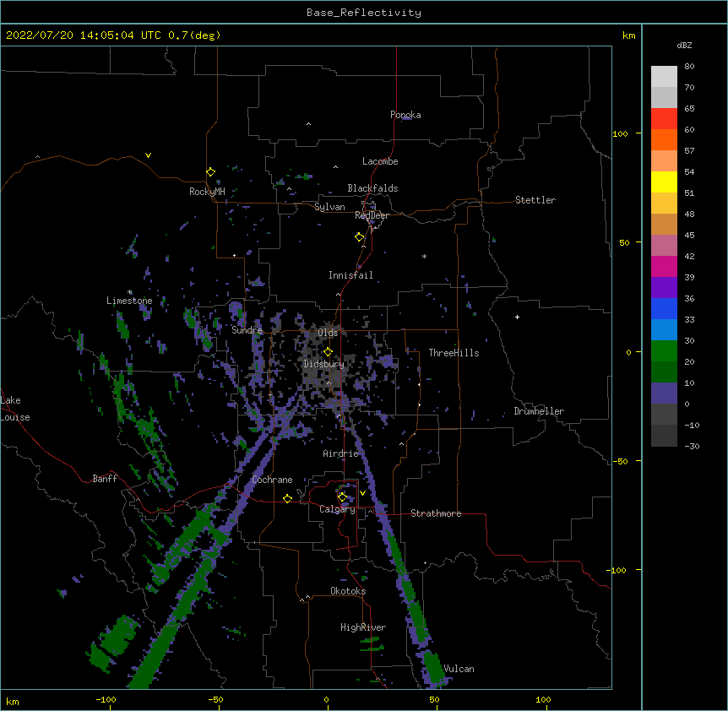Click the HighRiver town label
The width and height of the screenshot is (728, 711).
click(363, 627)
